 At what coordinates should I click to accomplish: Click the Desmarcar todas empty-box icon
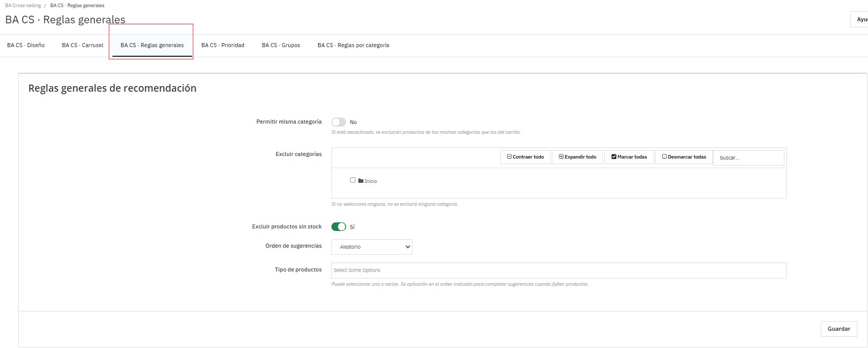(x=664, y=157)
